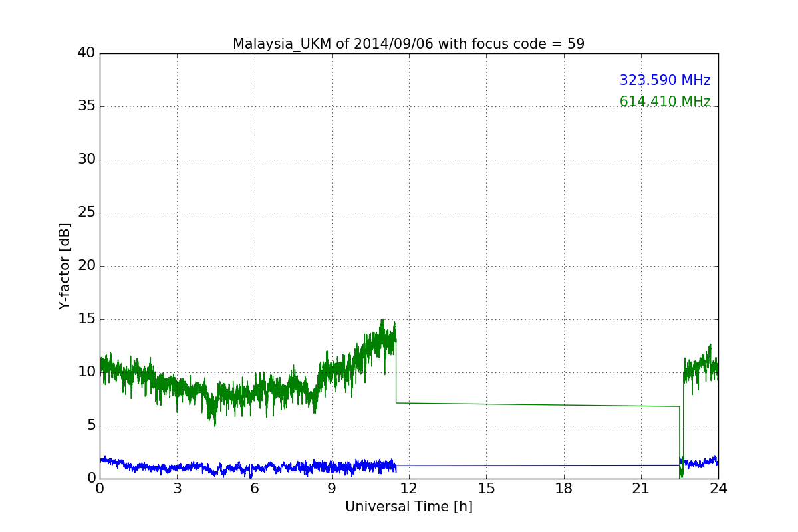The width and height of the screenshot is (798, 532).
Task: Click y-axis tick label 30
Action: (86, 160)
